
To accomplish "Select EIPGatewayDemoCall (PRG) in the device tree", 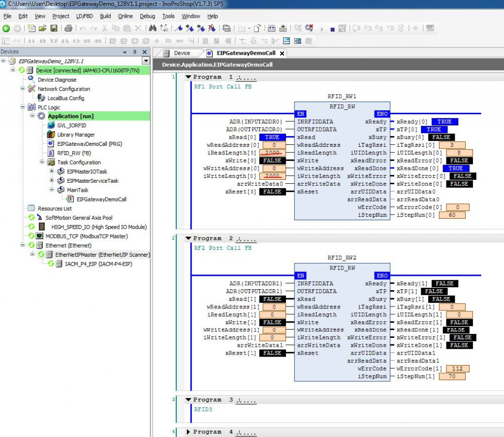I will tap(90, 144).
